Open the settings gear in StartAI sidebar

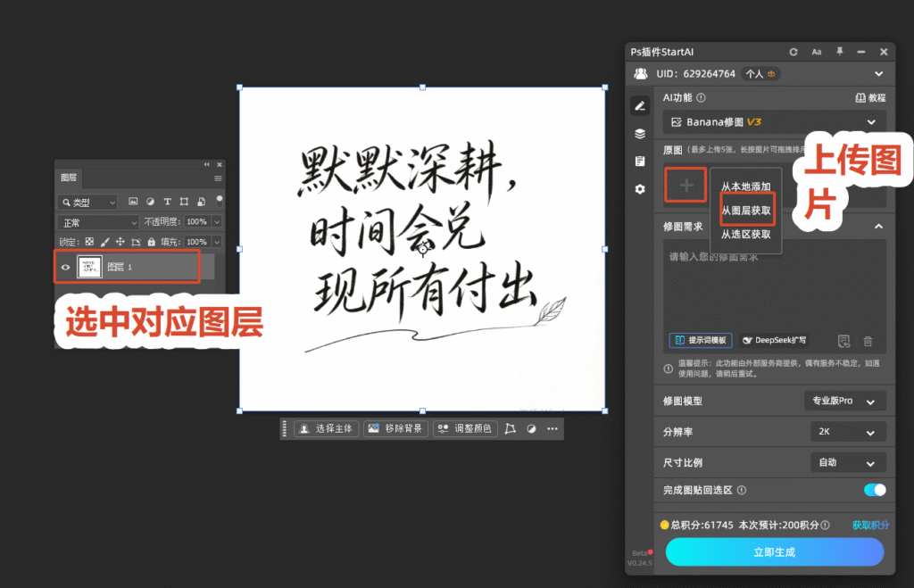640,189
